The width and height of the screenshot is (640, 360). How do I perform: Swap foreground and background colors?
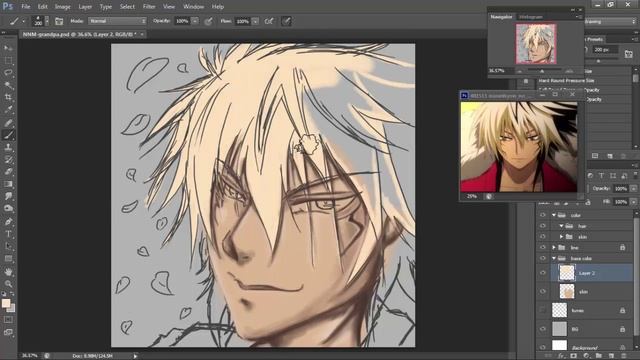click(12, 294)
